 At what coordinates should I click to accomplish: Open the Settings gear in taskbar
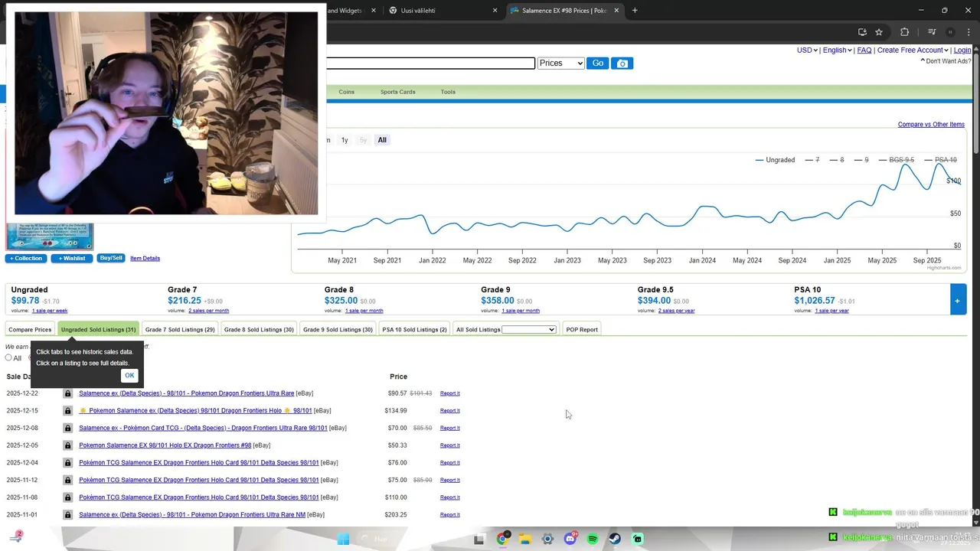[x=547, y=539]
